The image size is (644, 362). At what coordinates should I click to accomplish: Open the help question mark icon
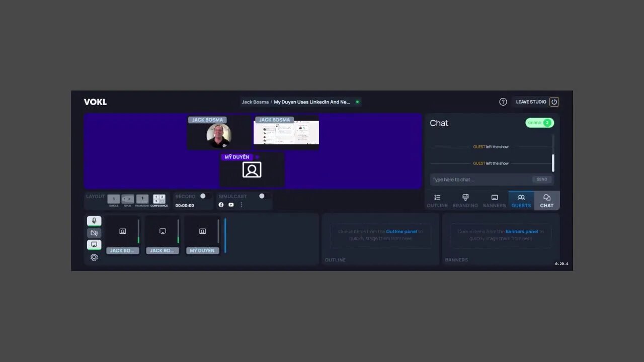click(x=503, y=102)
